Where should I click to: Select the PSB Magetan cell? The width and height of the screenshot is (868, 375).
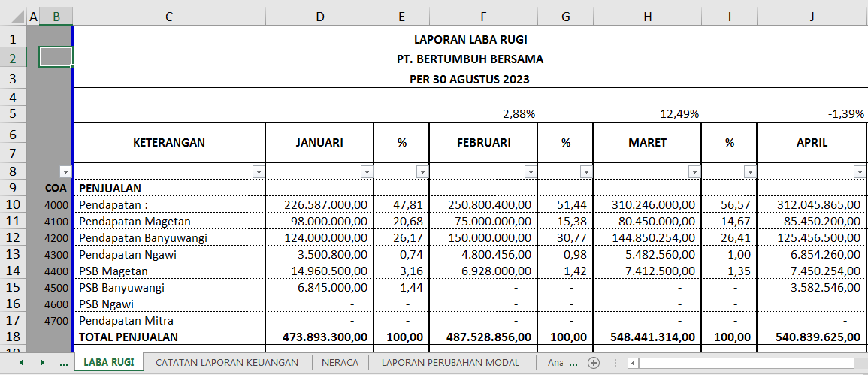[169, 271]
